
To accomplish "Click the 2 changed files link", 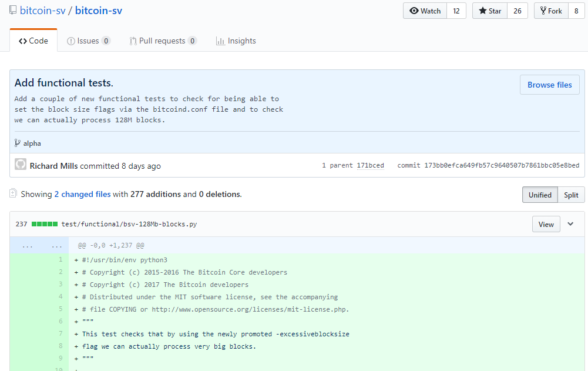I will click(x=82, y=194).
